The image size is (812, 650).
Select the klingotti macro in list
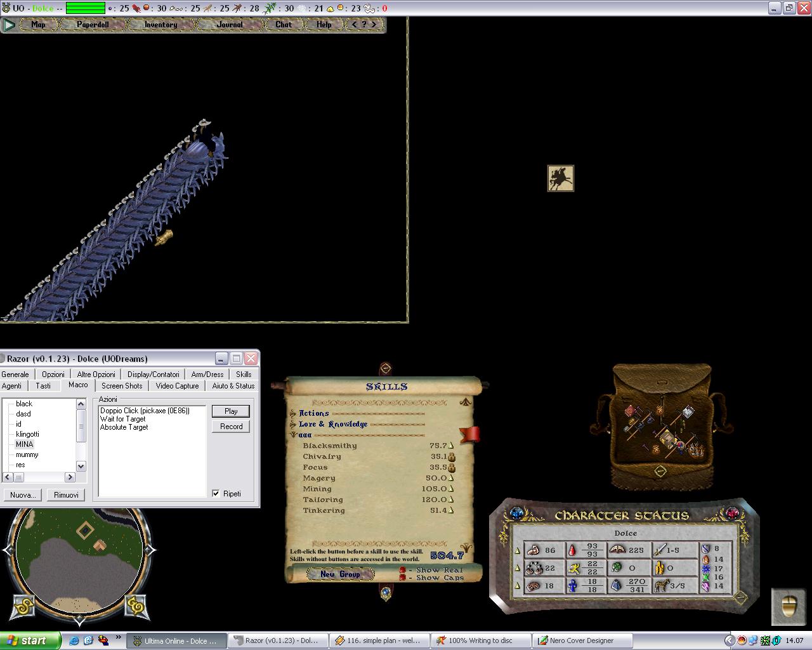pos(27,434)
